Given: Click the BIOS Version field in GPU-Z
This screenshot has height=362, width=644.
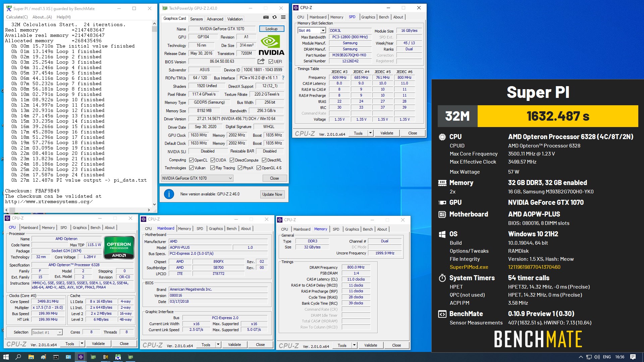Looking at the screenshot, I should coord(222,61).
